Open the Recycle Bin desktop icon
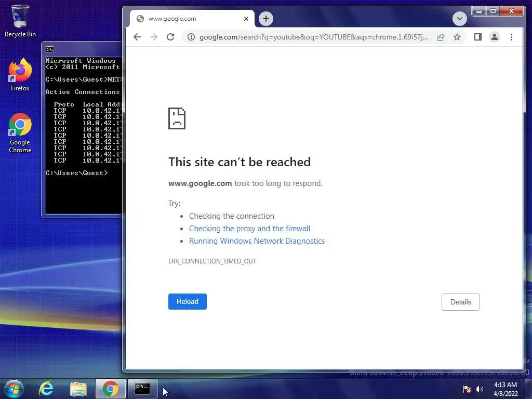532x399 pixels. (x=20, y=21)
